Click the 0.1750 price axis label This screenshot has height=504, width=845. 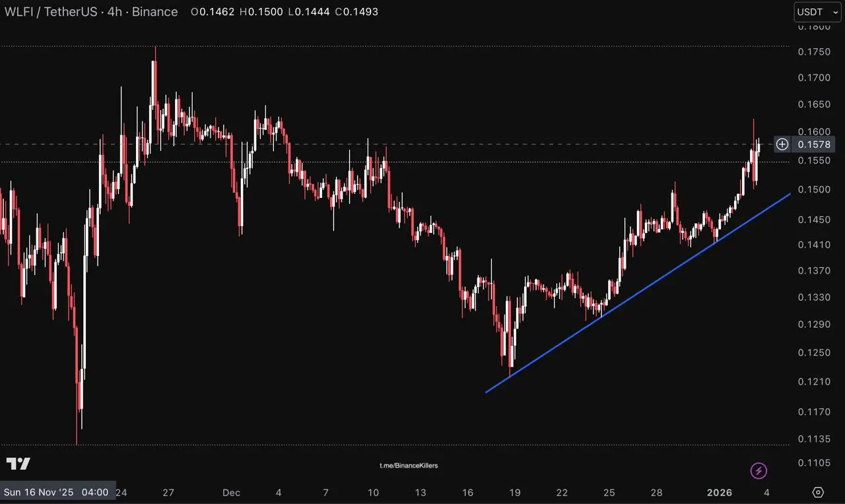814,52
